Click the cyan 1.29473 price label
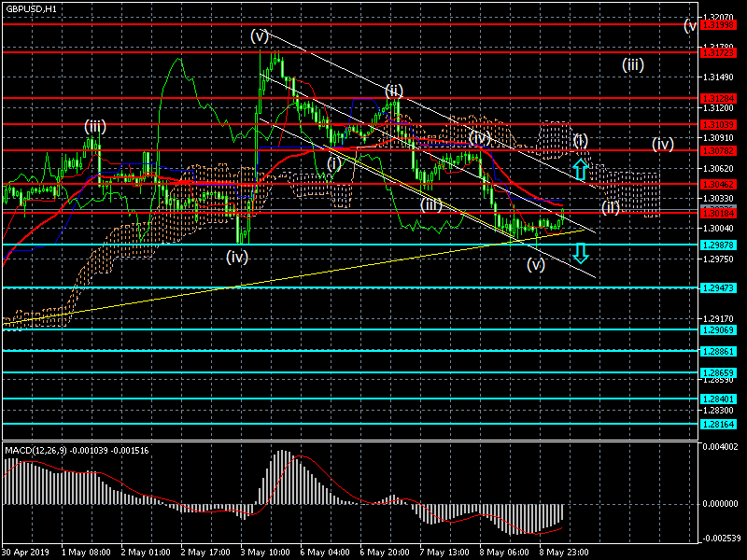Viewport: 747px width, 560px height. (718, 288)
